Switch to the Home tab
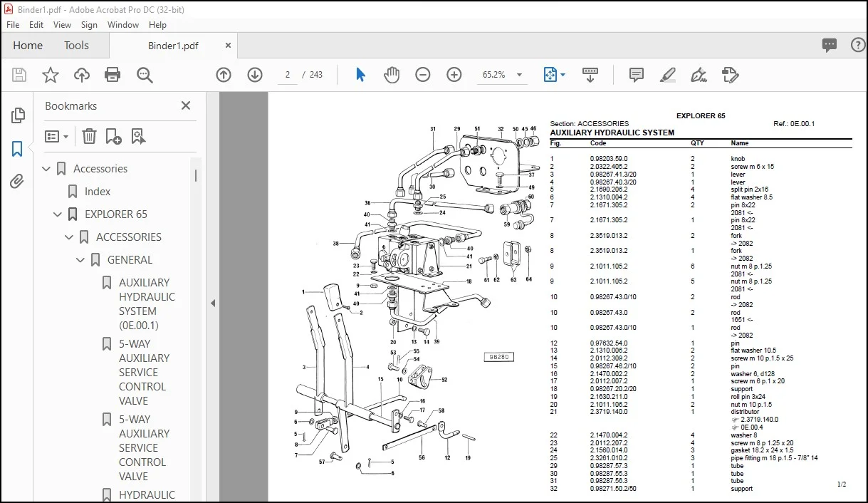868x503 pixels. click(28, 45)
